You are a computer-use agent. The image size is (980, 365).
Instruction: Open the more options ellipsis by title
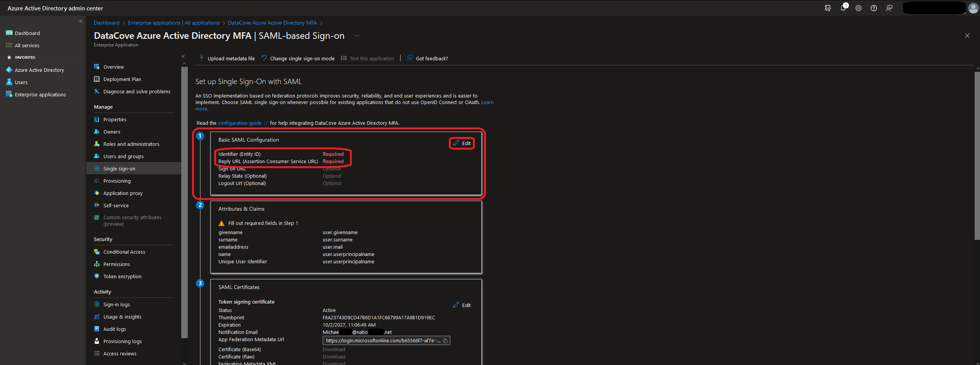tap(357, 36)
